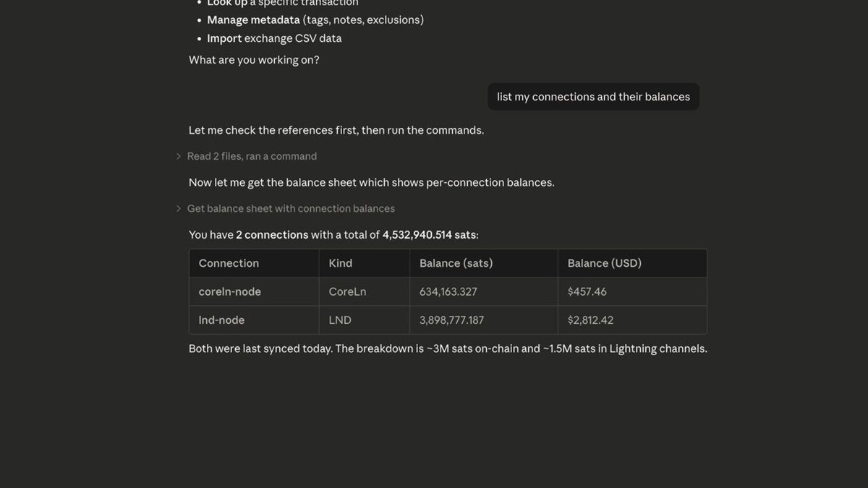Click the "Connection" column header
Image resolution: width=868 pixels, height=488 pixels.
254,263
